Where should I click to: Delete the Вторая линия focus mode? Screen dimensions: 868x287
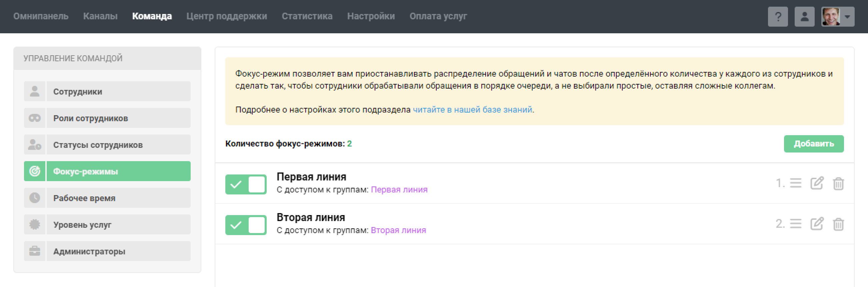pyautogui.click(x=838, y=224)
